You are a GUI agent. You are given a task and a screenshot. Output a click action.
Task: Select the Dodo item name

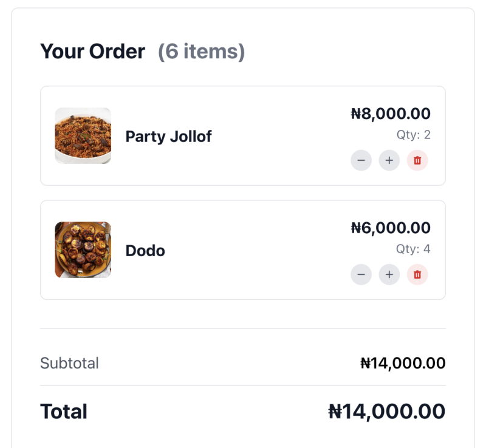(145, 250)
